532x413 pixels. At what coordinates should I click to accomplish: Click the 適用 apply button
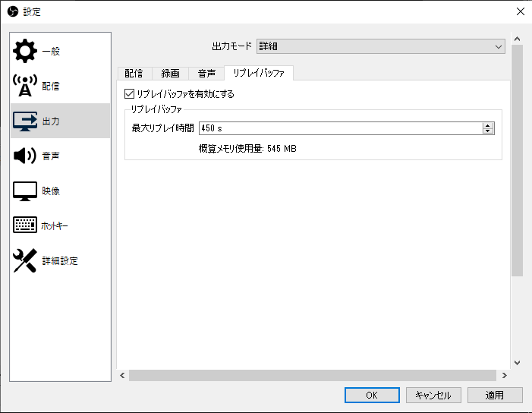[495, 395]
